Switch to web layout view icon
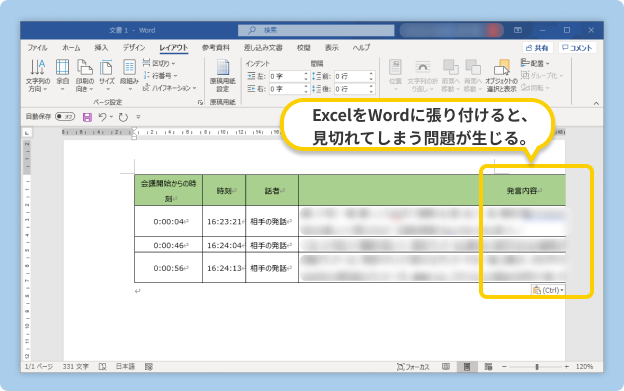 click(x=488, y=367)
